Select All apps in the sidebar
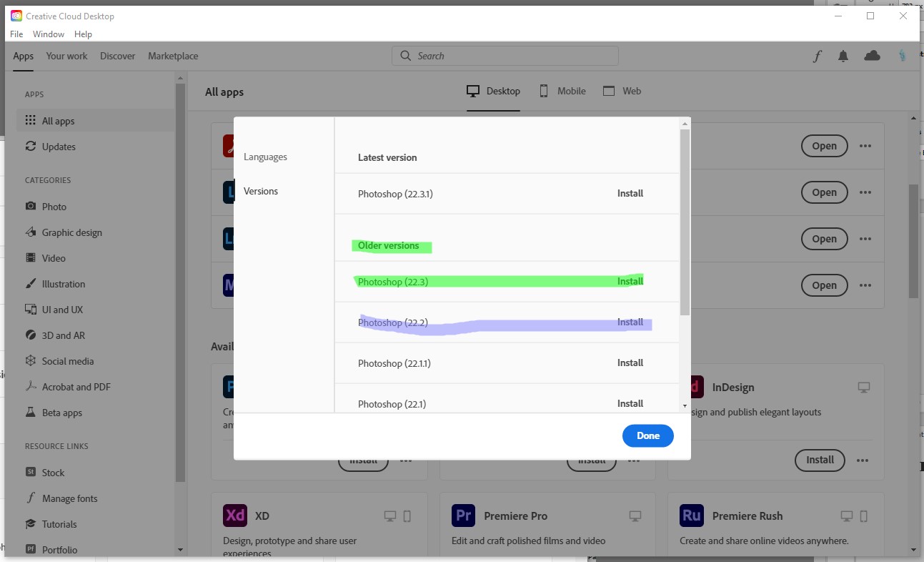The width and height of the screenshot is (924, 562). pyautogui.click(x=96, y=121)
